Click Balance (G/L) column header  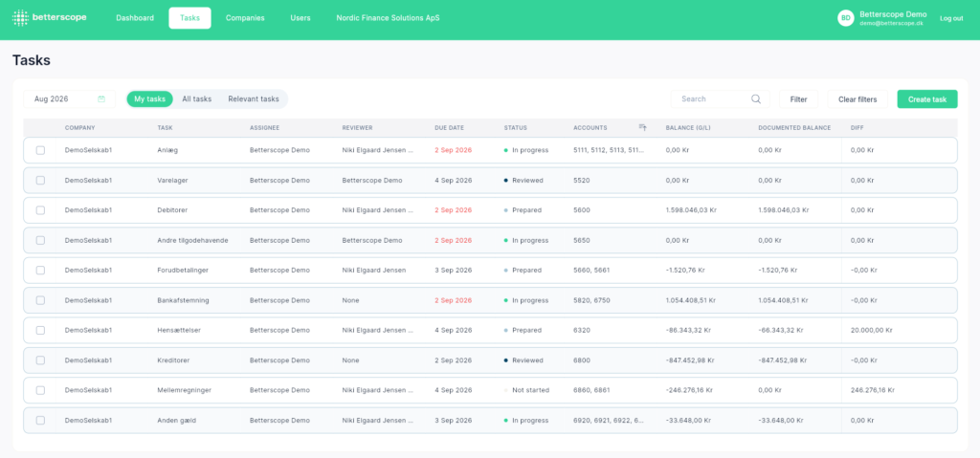[x=688, y=127]
